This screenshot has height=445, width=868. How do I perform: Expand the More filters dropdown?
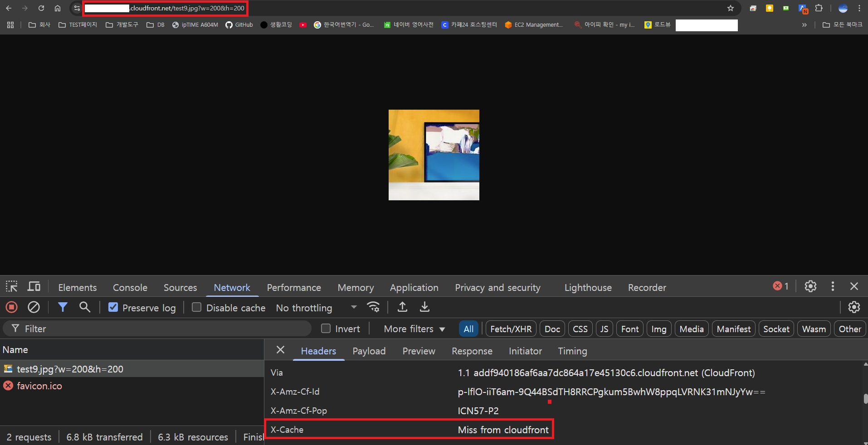[414, 329]
